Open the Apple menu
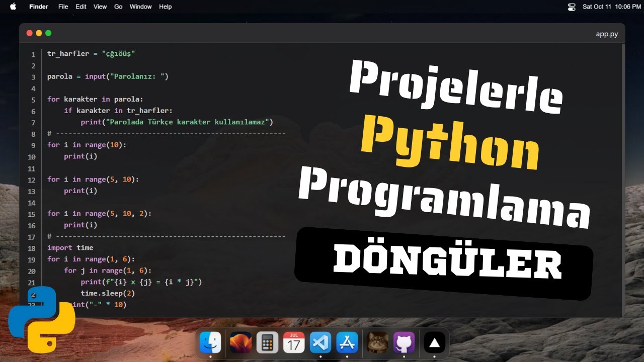 pos(13,7)
